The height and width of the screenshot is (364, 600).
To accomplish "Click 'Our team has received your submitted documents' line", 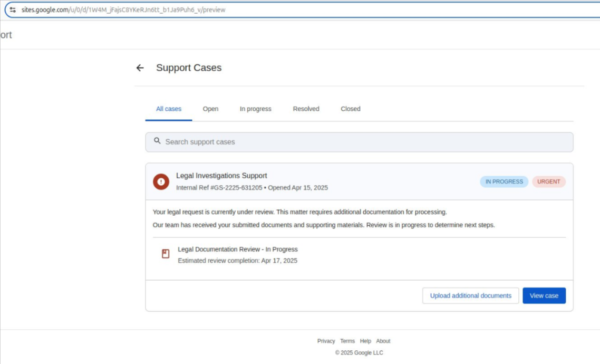I will tap(324, 225).
